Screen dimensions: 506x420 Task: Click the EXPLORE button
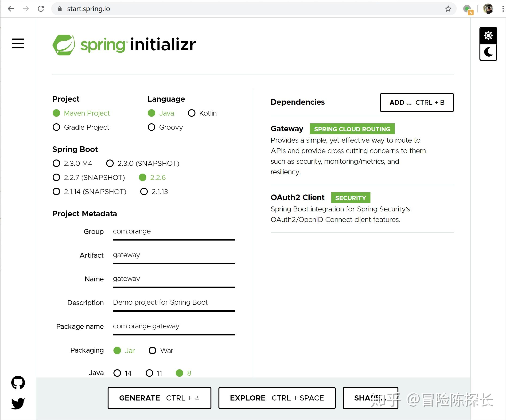[x=277, y=398]
